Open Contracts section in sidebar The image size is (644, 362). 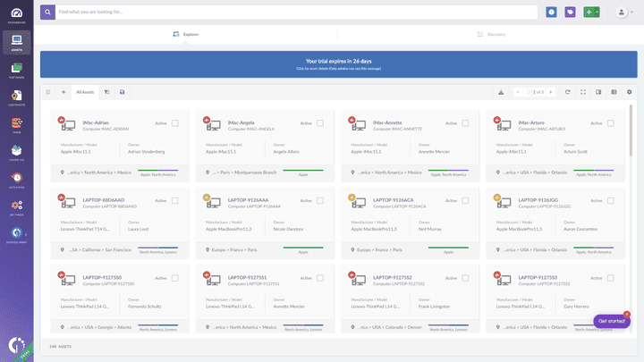[x=17, y=99]
